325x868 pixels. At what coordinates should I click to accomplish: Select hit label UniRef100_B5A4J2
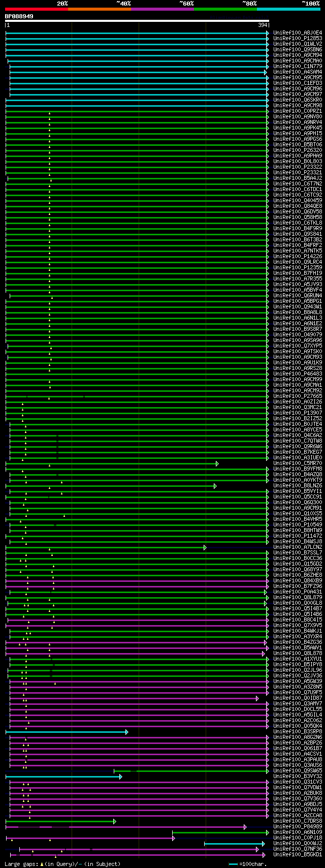pos(298,178)
